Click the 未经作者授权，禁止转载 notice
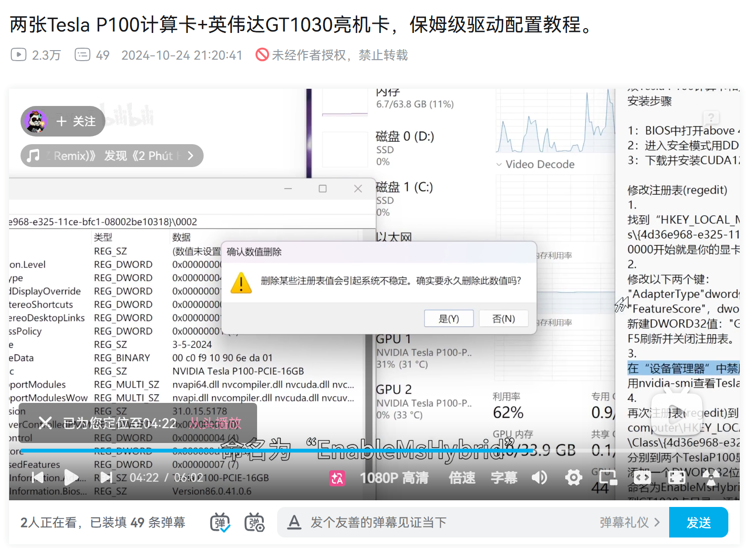This screenshot has width=756, height=548. tap(340, 55)
